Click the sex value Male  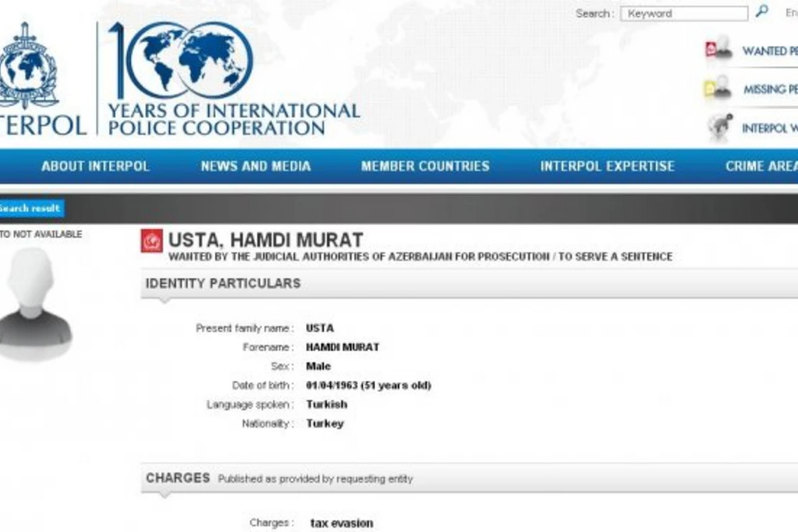319,366
